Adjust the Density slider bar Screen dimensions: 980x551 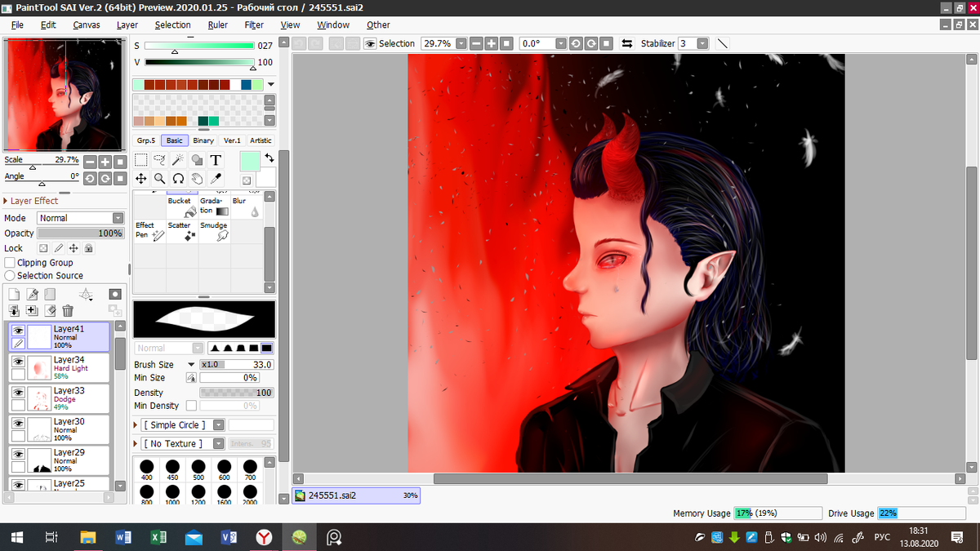237,393
